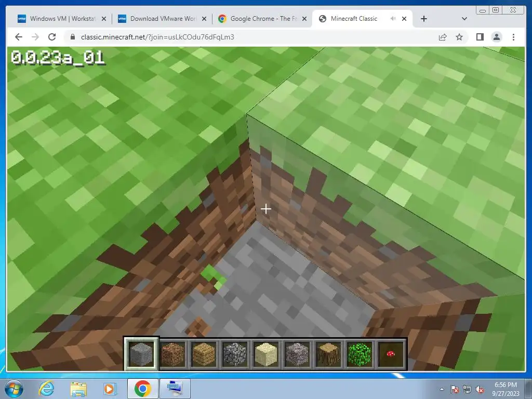Open Windows Explorer from taskbar
This screenshot has height=399, width=532.
point(78,389)
